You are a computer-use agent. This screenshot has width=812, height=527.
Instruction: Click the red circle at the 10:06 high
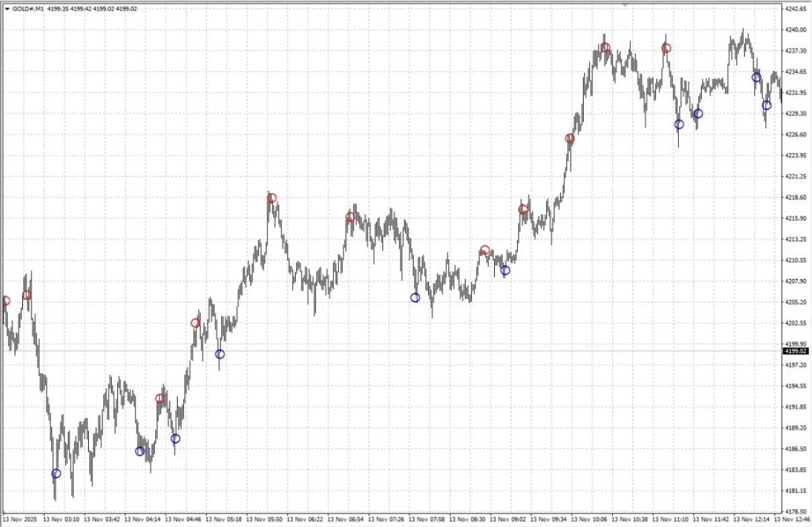(x=605, y=48)
